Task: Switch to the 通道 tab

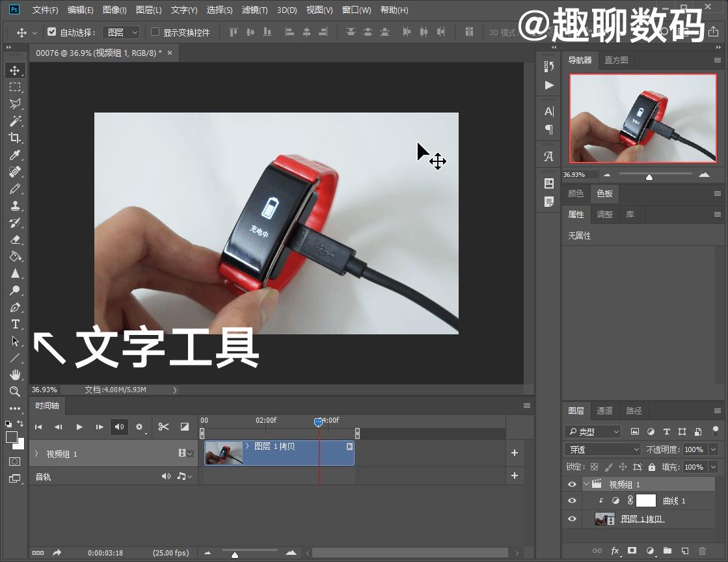Action: click(604, 410)
